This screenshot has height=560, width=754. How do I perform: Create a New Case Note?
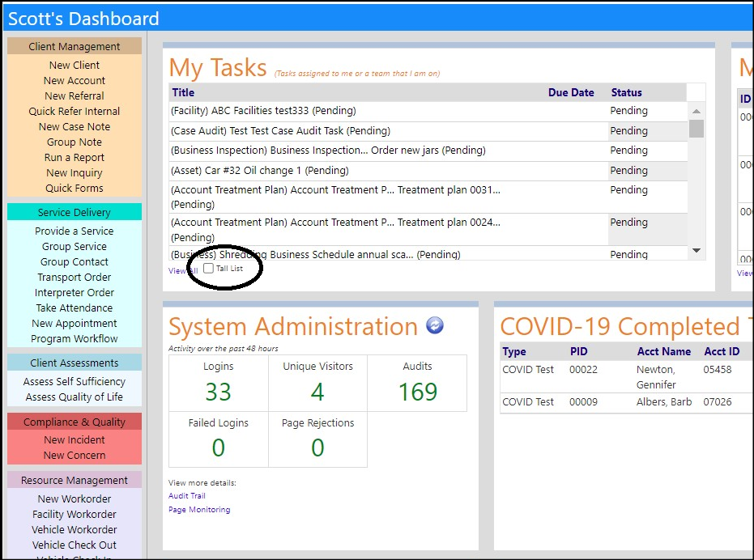point(75,126)
